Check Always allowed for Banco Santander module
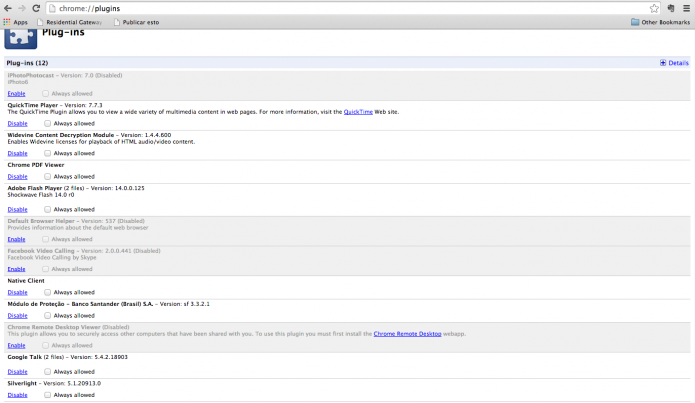695x403 pixels. (x=47, y=316)
